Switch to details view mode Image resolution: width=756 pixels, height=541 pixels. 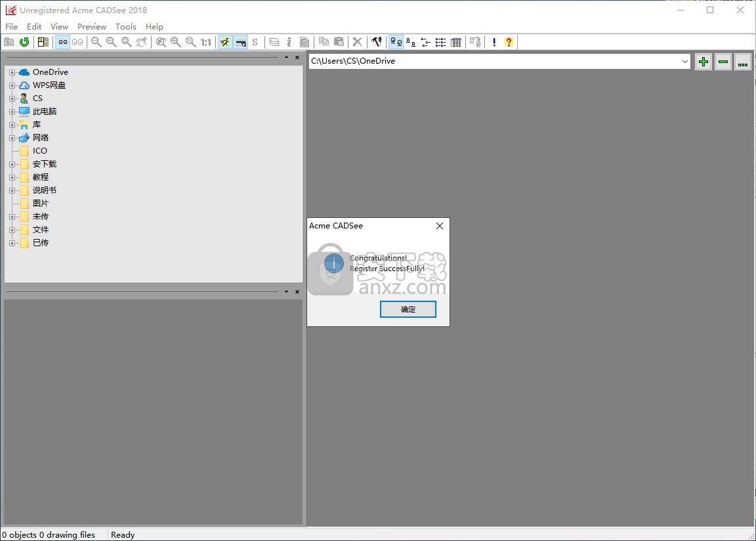441,43
